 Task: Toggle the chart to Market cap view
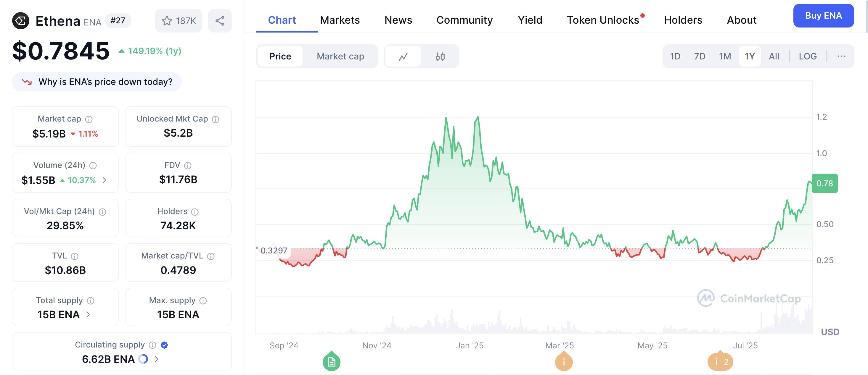pyautogui.click(x=340, y=56)
